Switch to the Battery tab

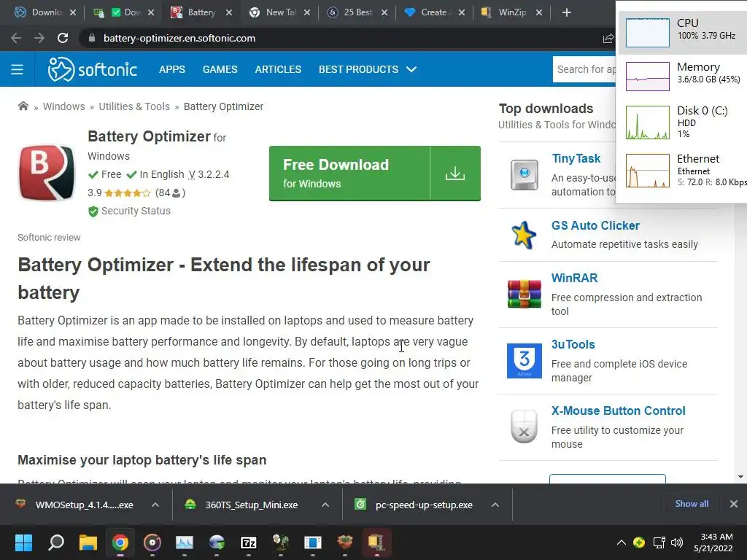[201, 12]
